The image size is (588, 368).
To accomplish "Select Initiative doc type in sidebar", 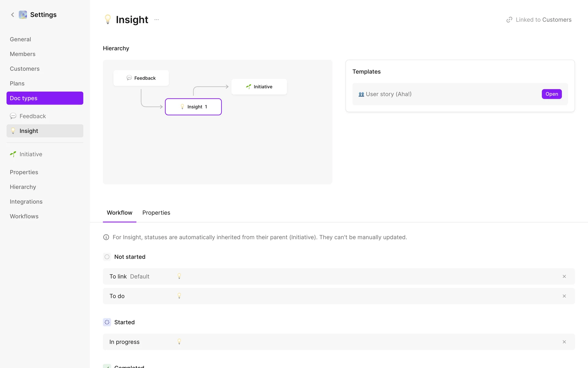I will click(x=31, y=154).
